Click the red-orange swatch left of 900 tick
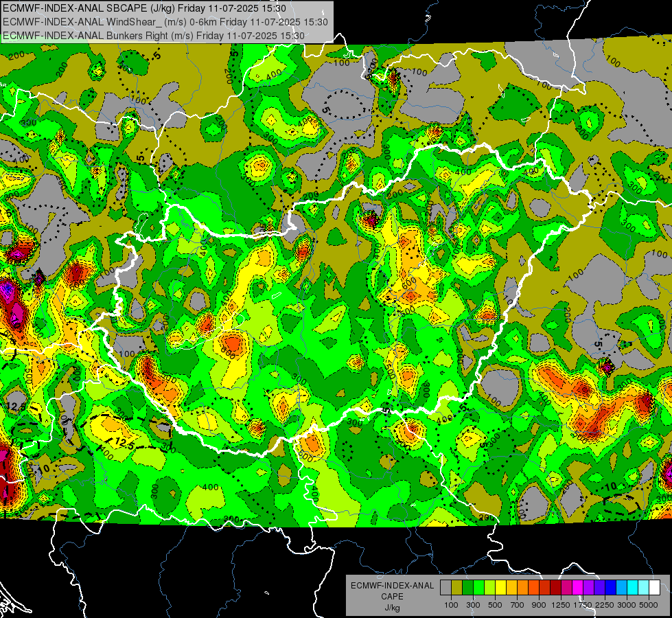The image size is (672, 618). pos(533,587)
